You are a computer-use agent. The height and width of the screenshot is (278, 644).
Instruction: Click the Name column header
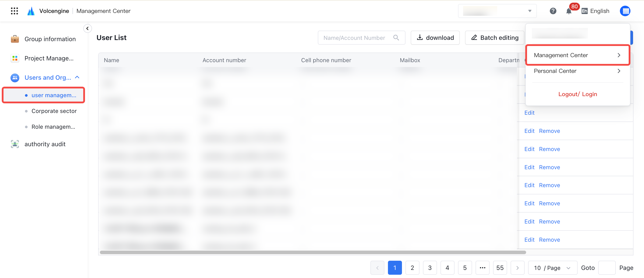coord(111,60)
